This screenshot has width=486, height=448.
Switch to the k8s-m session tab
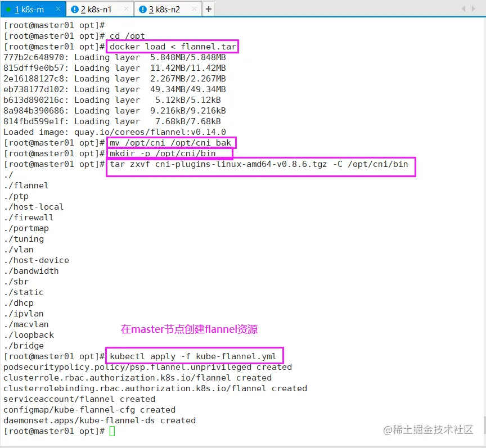tap(33, 10)
